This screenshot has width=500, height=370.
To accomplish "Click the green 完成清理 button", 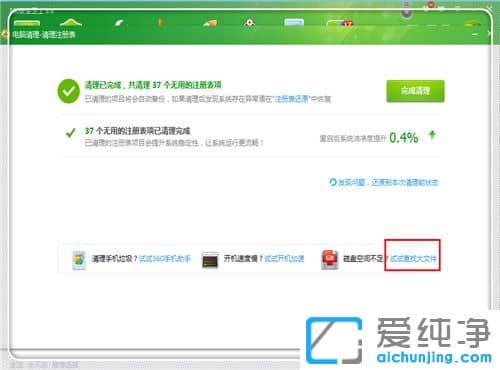I will pyautogui.click(x=415, y=91).
